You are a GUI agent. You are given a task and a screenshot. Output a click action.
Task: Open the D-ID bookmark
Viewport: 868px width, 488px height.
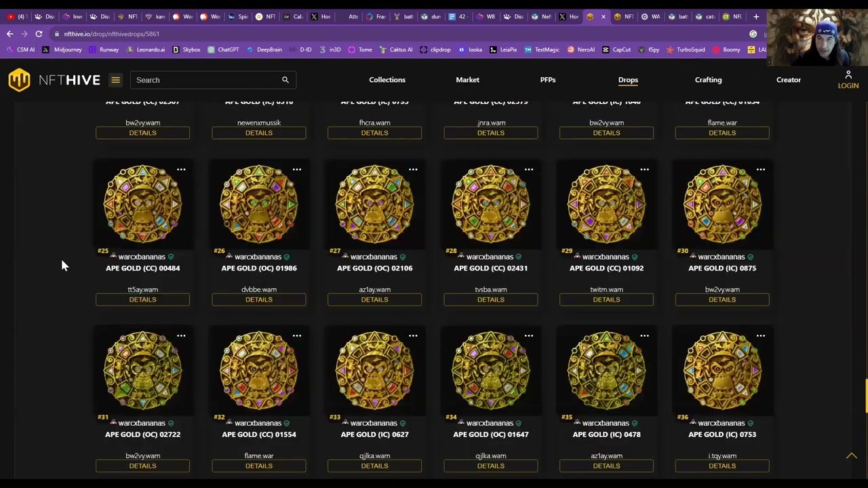pos(300,49)
